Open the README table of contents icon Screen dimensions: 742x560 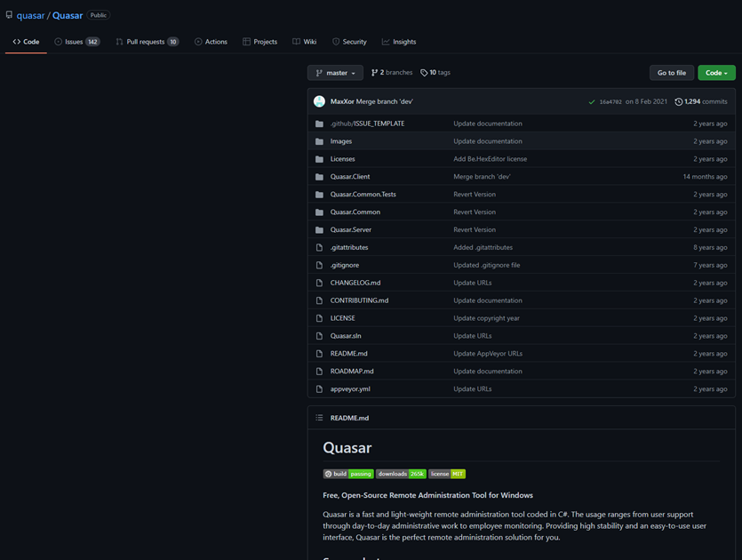(319, 418)
